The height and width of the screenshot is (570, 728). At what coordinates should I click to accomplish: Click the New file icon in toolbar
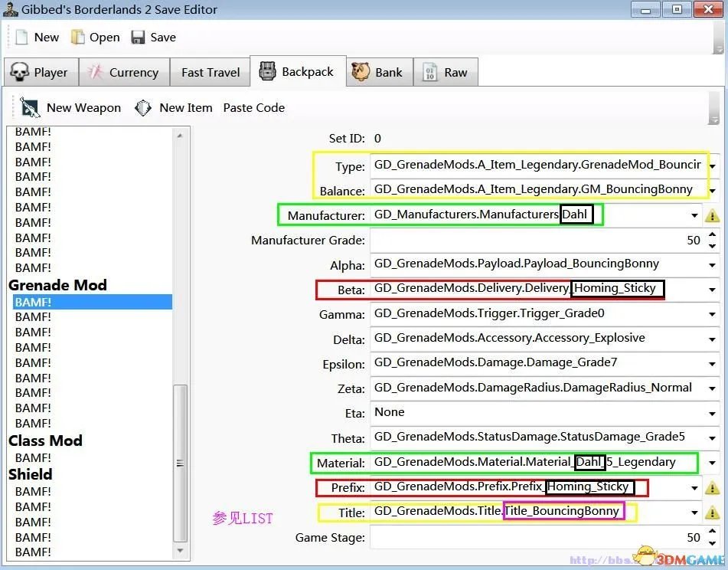point(21,38)
